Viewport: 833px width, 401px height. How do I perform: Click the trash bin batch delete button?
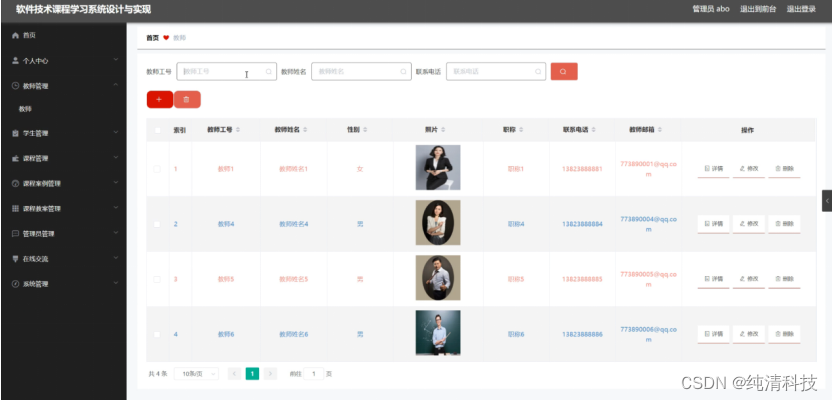[x=187, y=99]
